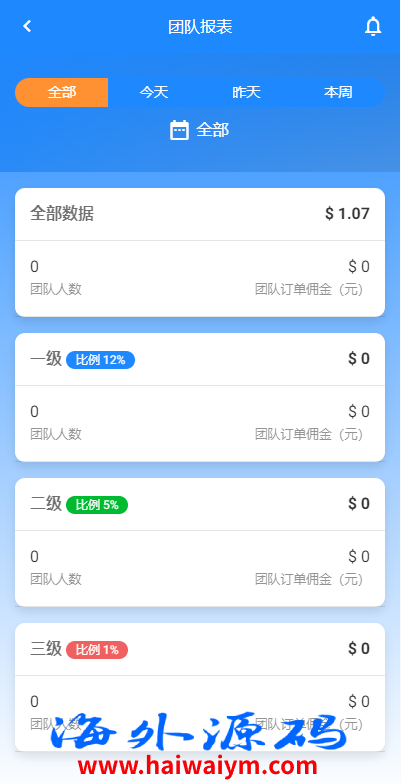Open the 一级 team level card
401x783 pixels.
[x=200, y=397]
